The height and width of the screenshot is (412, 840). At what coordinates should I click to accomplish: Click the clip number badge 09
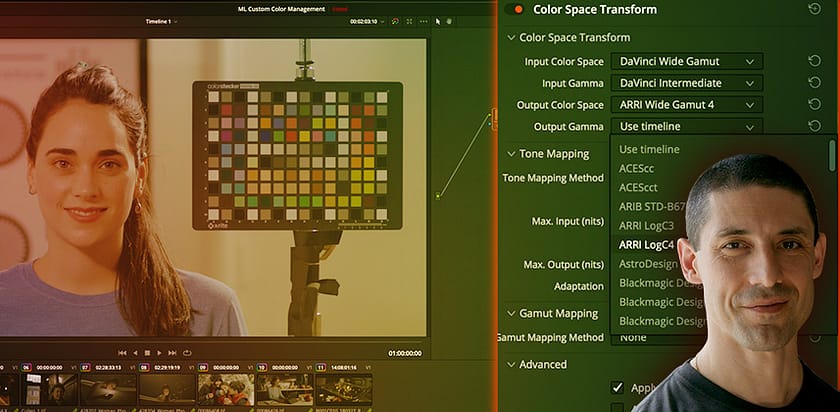tap(203, 368)
